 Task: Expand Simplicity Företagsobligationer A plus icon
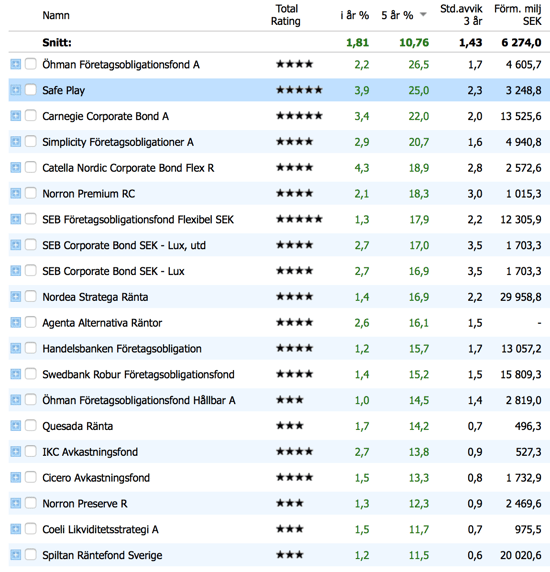point(15,142)
